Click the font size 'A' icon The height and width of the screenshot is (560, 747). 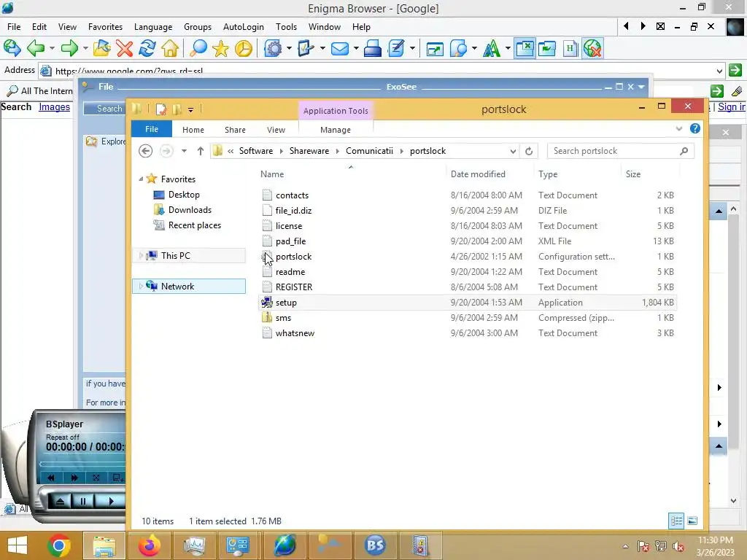tap(492, 48)
